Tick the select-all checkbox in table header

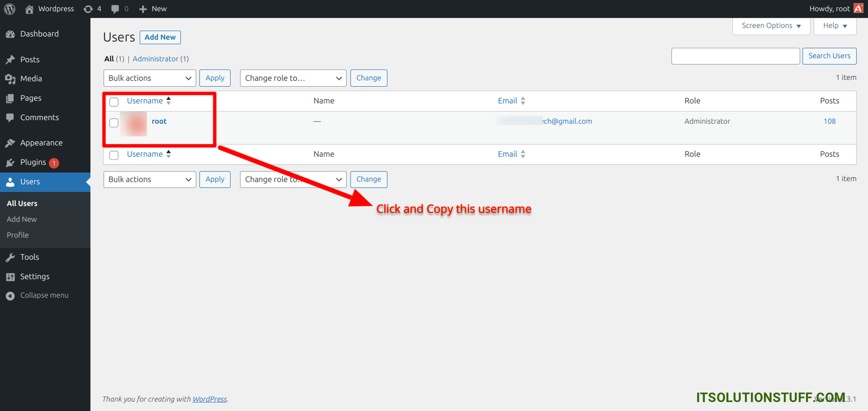point(114,102)
